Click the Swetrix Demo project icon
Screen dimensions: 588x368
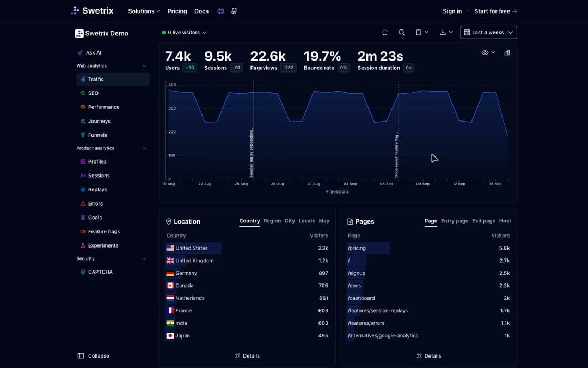79,33
